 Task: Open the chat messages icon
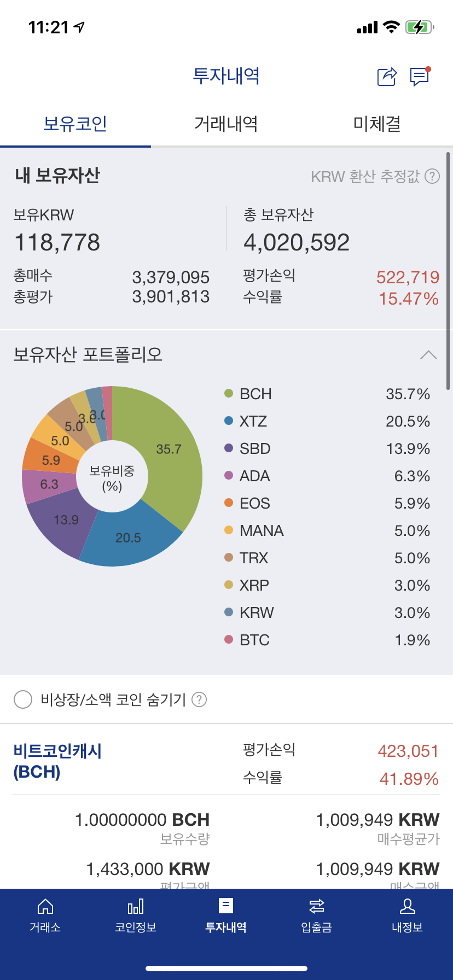420,77
